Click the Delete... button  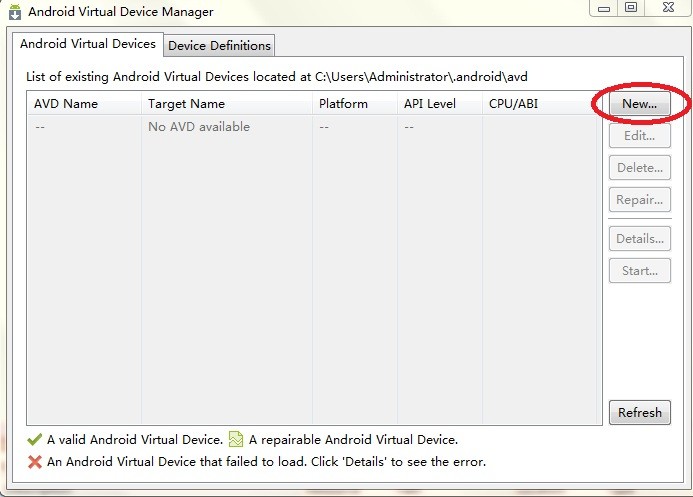(x=640, y=168)
